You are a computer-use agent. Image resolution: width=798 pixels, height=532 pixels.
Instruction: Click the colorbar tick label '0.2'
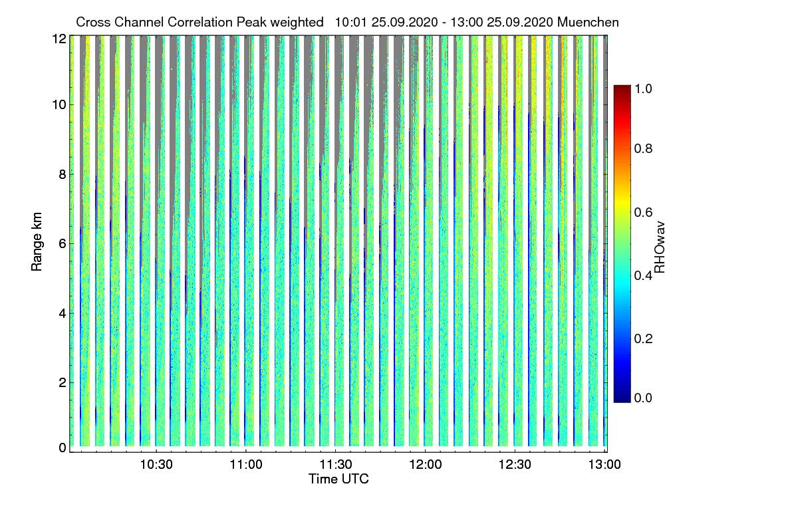(x=642, y=338)
